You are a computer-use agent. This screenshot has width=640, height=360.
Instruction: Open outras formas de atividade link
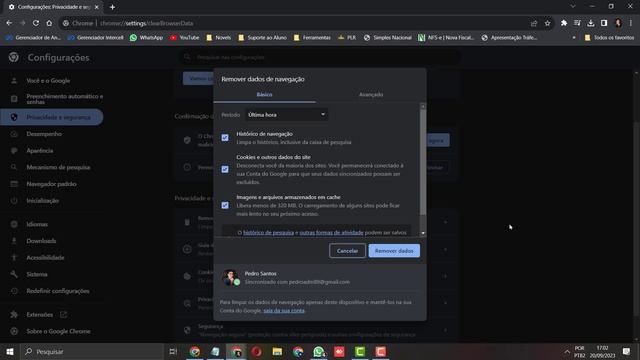[x=331, y=233]
